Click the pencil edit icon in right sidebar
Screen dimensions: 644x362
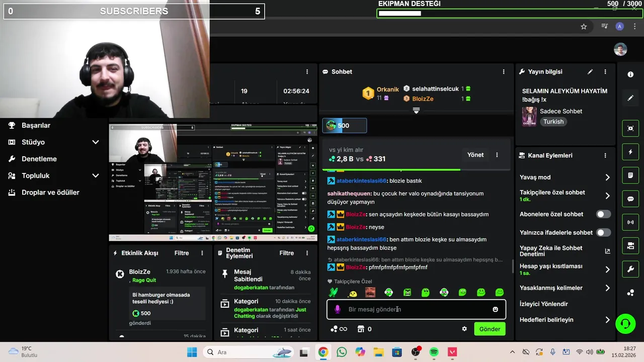[x=630, y=98]
